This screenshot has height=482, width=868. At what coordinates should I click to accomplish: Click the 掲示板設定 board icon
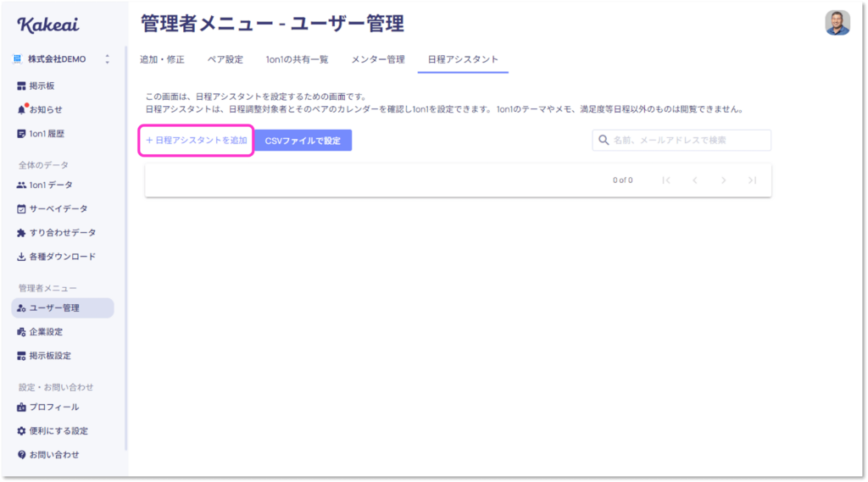click(21, 355)
